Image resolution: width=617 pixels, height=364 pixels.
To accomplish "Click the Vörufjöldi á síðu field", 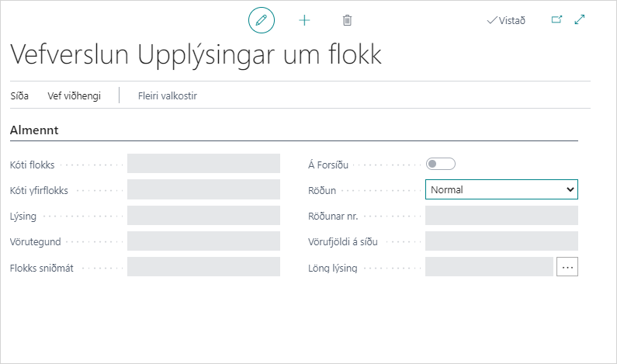I will click(x=501, y=241).
